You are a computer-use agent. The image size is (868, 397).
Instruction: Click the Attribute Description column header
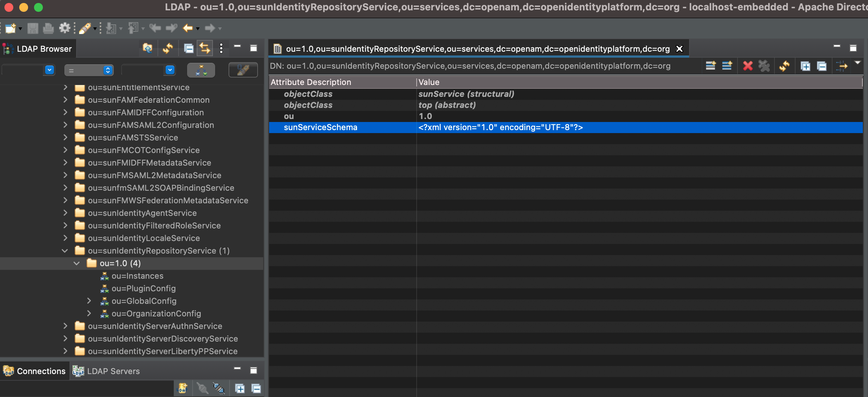[342, 82]
